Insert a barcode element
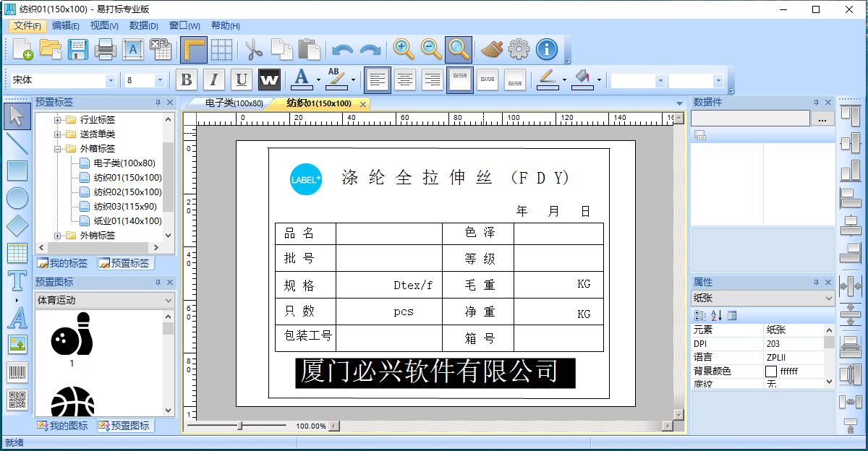The width and height of the screenshot is (868, 451). [17, 372]
